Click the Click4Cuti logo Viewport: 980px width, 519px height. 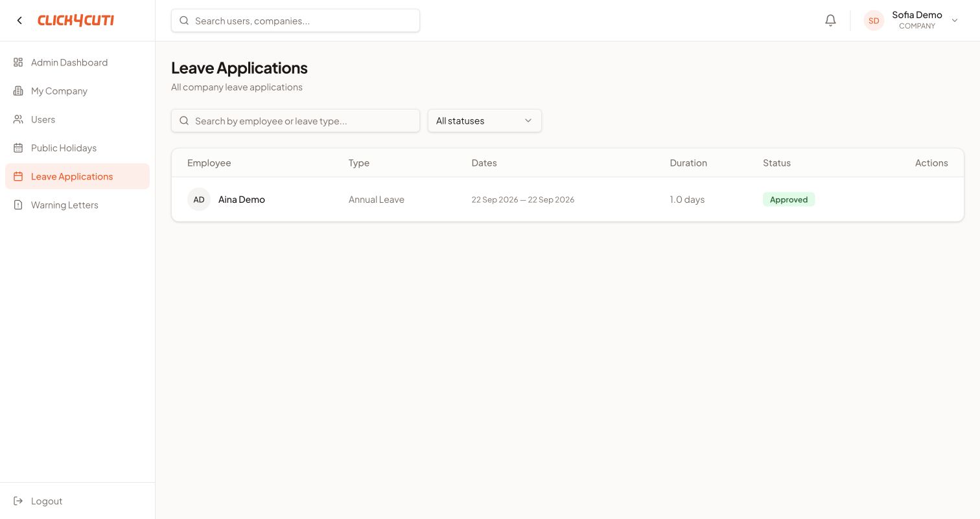[76, 21]
